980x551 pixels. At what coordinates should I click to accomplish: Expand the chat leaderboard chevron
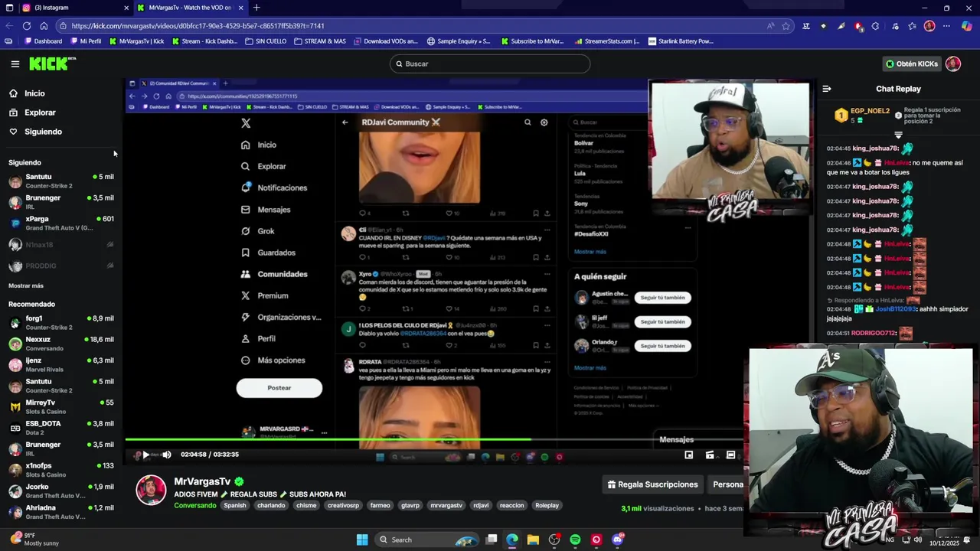[x=899, y=135]
